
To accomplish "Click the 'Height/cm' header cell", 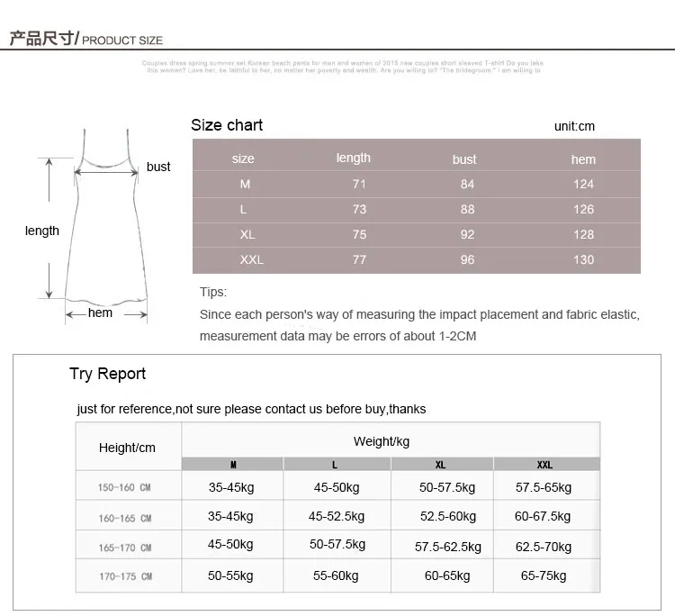I will pos(127,448).
